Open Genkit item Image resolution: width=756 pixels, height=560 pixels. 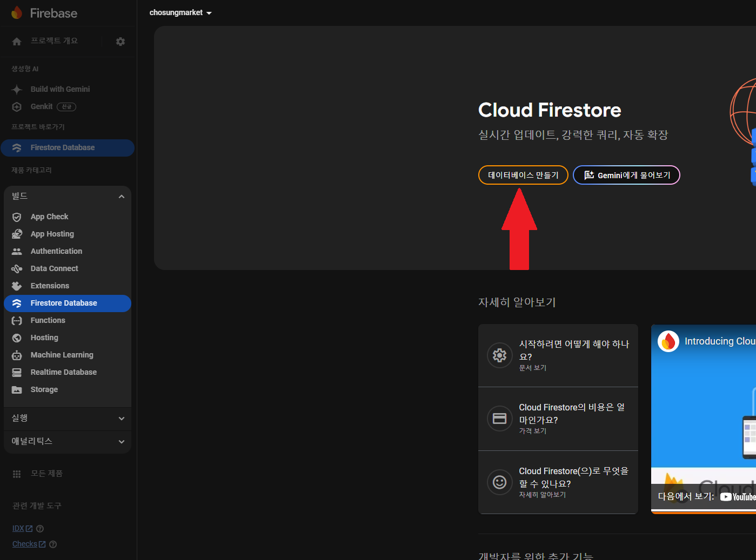(42, 107)
